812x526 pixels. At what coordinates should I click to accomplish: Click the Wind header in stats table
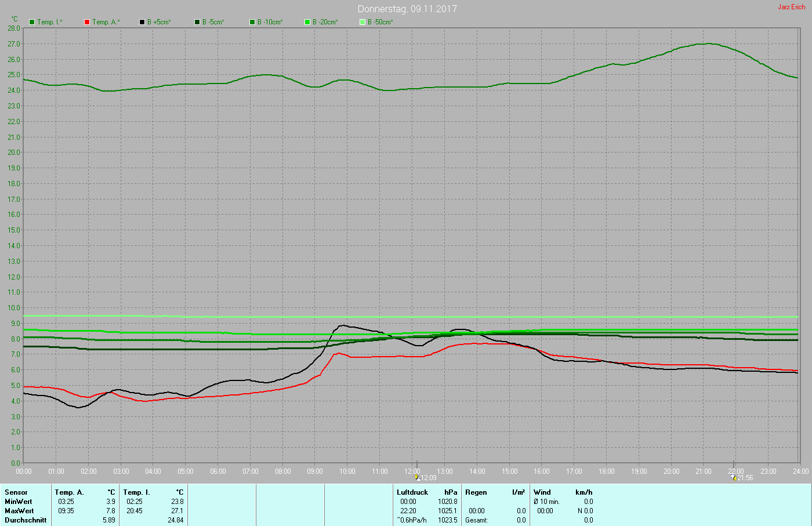542,492
